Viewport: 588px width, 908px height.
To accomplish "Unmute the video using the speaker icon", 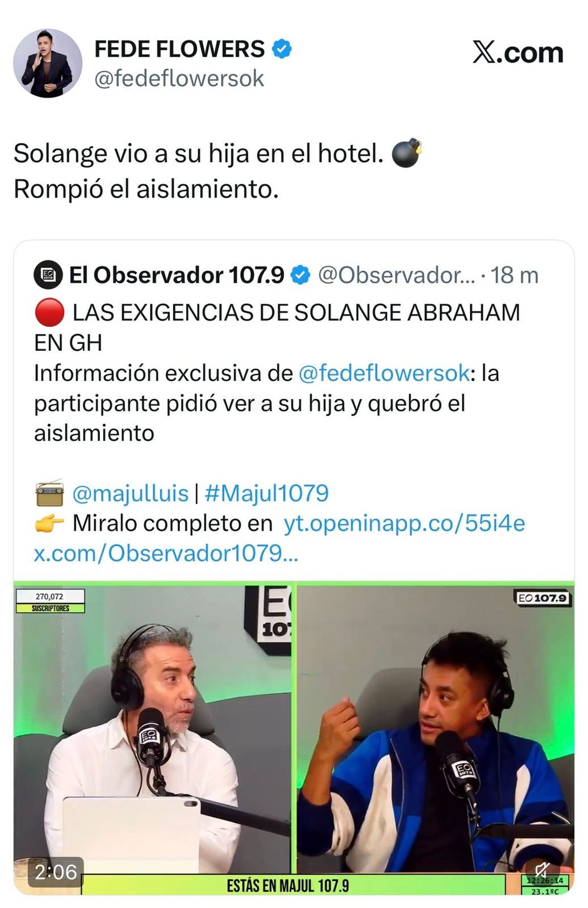I will (x=541, y=870).
